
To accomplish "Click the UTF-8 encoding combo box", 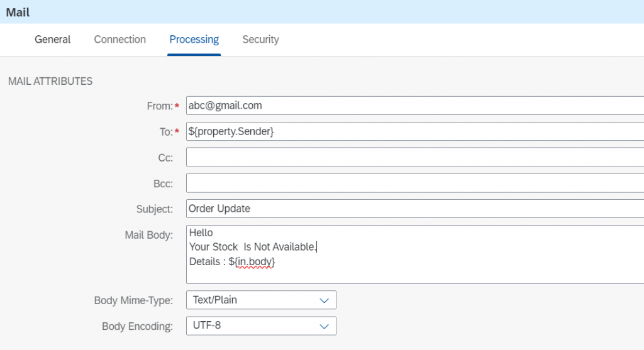I will (261, 325).
